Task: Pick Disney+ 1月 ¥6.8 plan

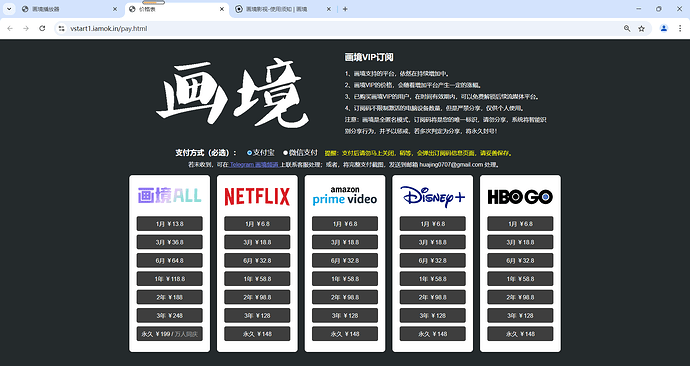Action: click(433, 224)
